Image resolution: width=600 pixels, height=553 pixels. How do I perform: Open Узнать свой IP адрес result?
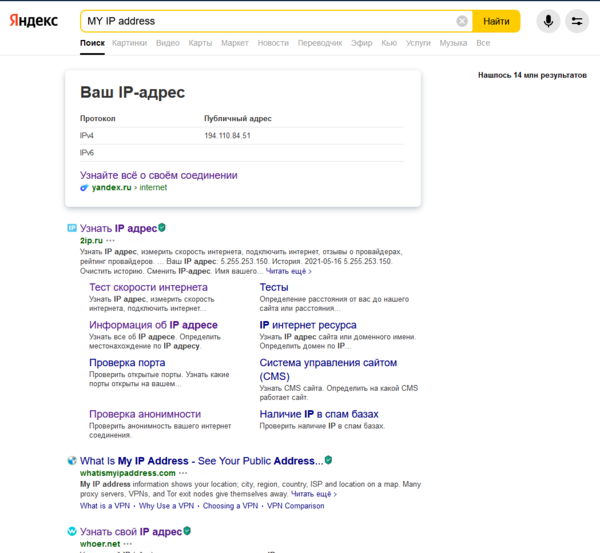point(130,532)
